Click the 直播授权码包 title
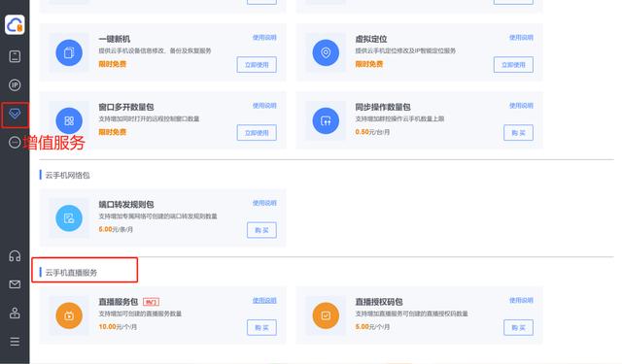 [x=379, y=302]
